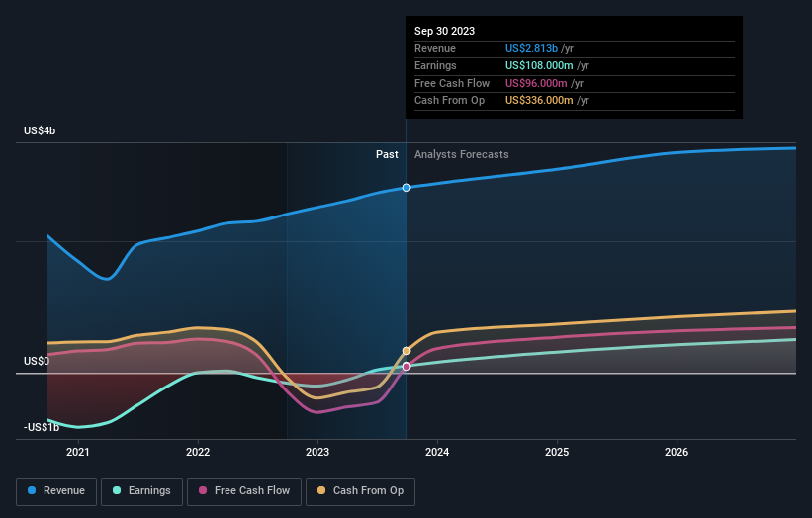Click the Revenue row label in tooltip
This screenshot has width=812, height=518.
tap(435, 48)
